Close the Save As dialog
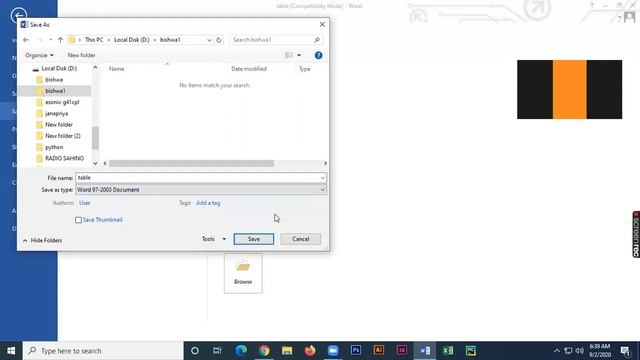The height and width of the screenshot is (360, 640). pyautogui.click(x=322, y=24)
